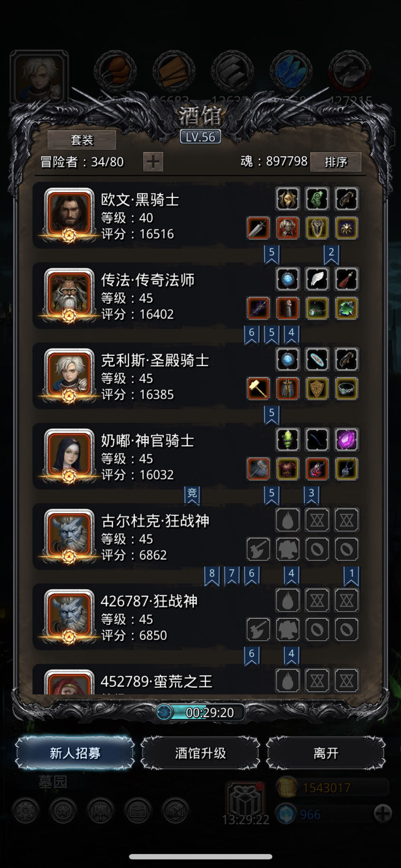Image resolution: width=401 pixels, height=868 pixels.
Task: Click the plus icon beside adventurer count
Action: coord(153,162)
